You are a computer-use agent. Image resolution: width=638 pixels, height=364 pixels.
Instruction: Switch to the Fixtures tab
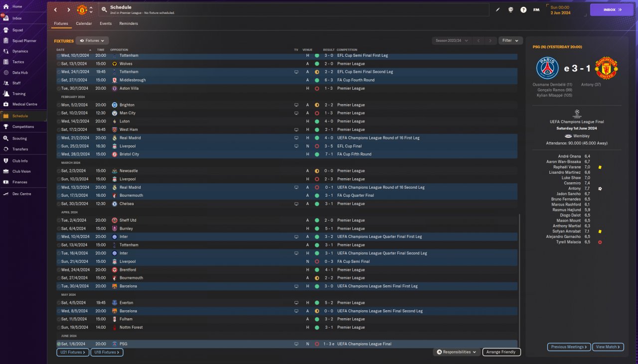[x=61, y=23]
